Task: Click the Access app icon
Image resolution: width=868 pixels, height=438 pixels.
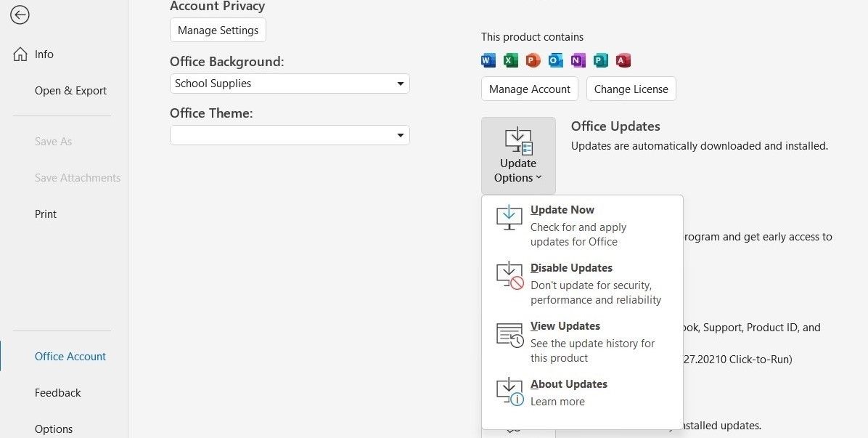Action: point(623,60)
